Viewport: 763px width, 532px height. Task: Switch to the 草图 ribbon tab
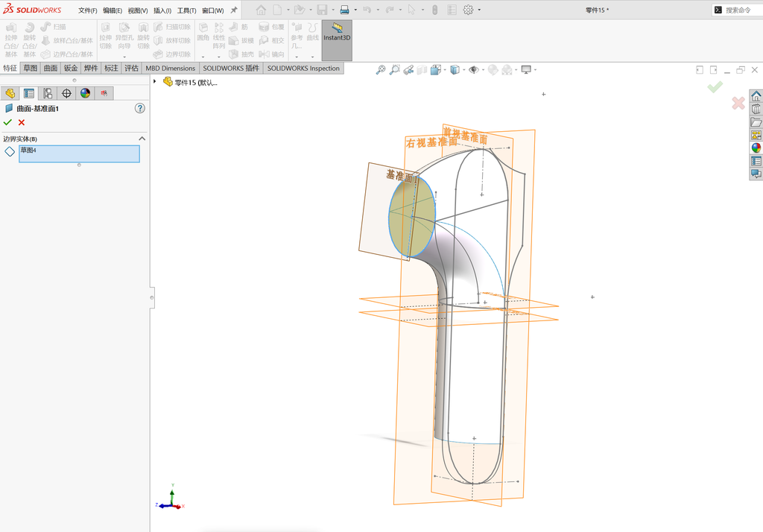[x=30, y=68]
